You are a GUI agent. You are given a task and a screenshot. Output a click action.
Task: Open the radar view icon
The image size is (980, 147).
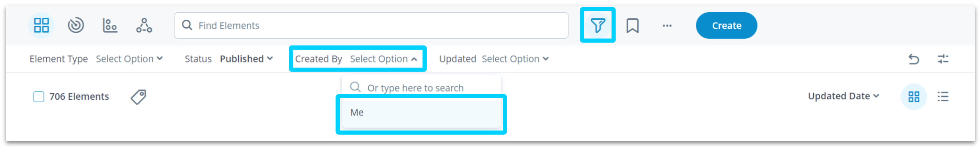pos(76,25)
